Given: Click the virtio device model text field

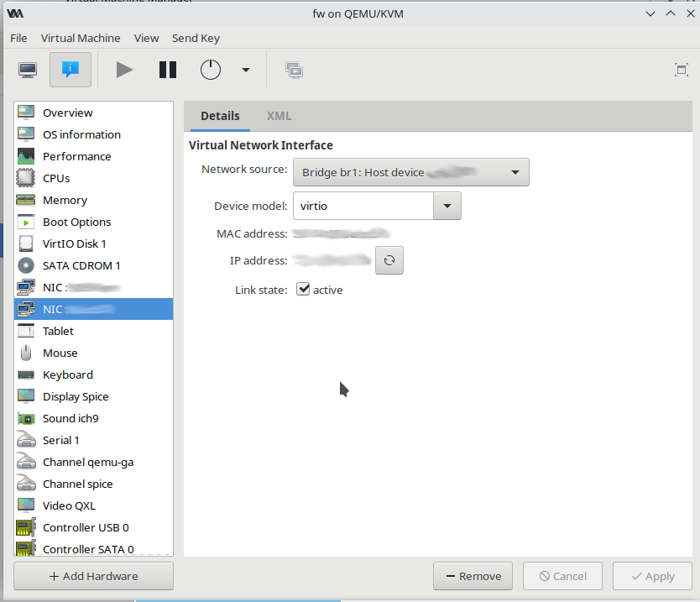Looking at the screenshot, I should click(363, 206).
